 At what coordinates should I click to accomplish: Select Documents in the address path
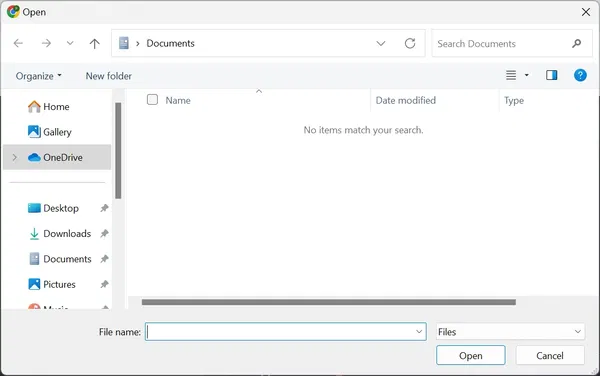pyautogui.click(x=170, y=43)
